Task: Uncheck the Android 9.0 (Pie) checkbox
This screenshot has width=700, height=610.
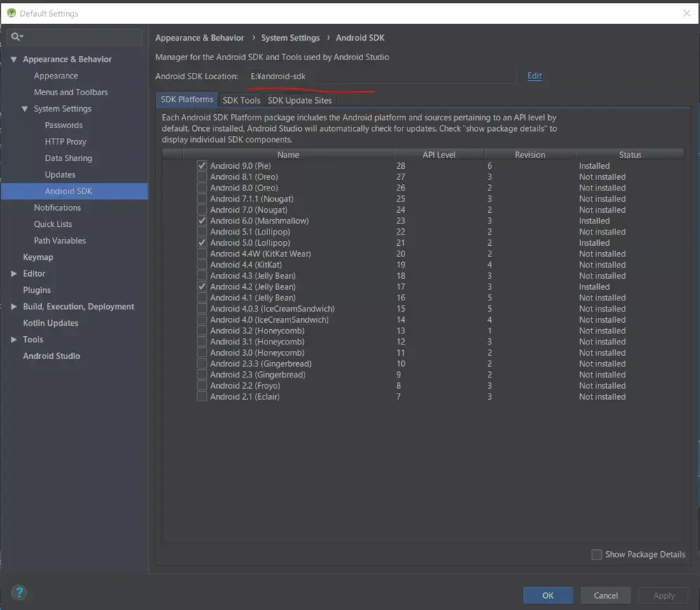Action: (202, 166)
